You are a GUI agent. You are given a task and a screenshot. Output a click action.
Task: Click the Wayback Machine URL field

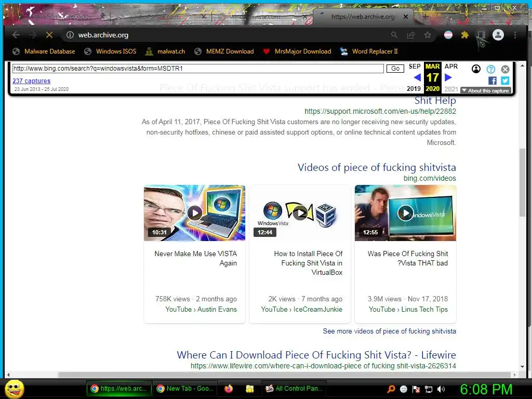click(x=198, y=69)
